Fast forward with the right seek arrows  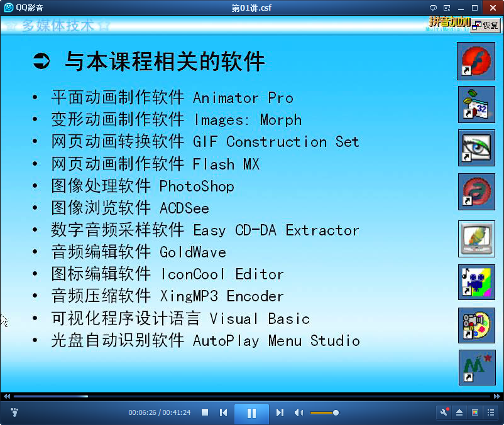point(497,396)
